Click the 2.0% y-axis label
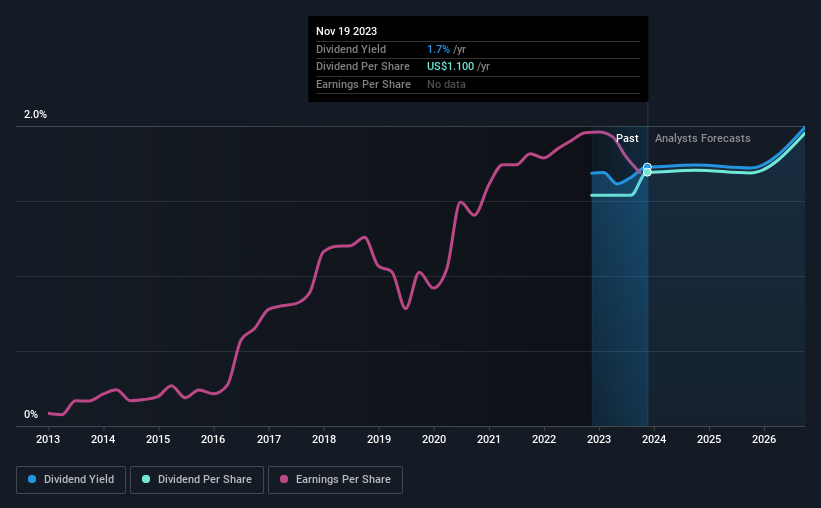Image resolution: width=821 pixels, height=508 pixels. (35, 114)
